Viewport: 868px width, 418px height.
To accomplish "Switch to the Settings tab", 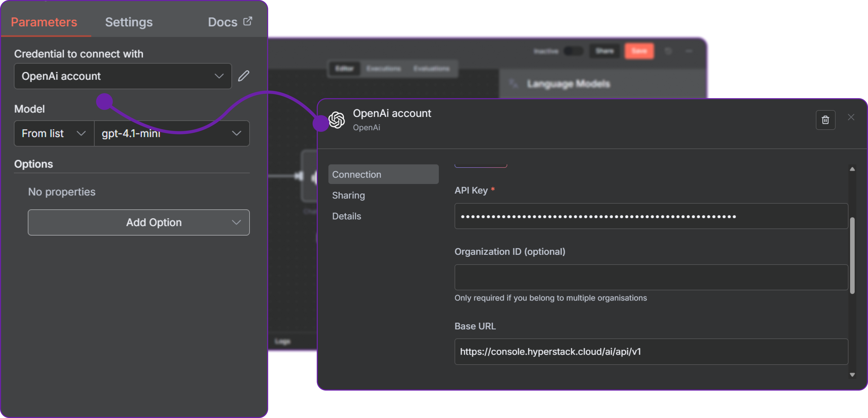I will (129, 22).
